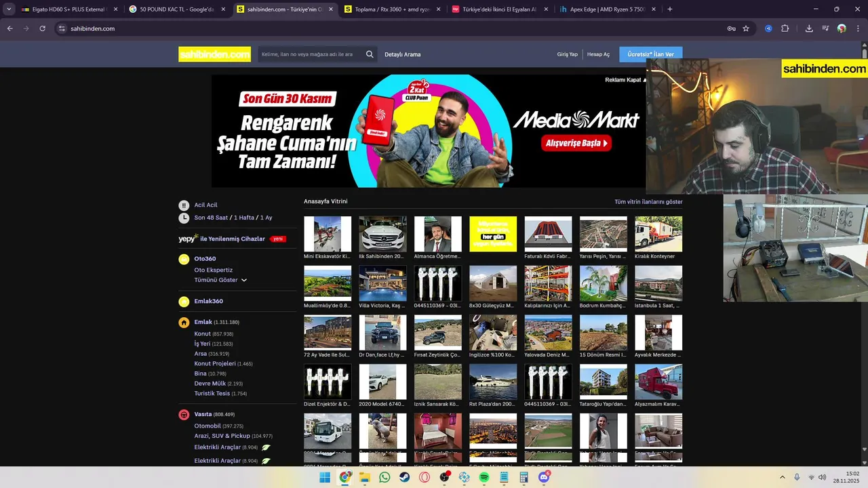Image resolution: width=868 pixels, height=488 pixels.
Task: Open the Konut category link
Action: 202,334
